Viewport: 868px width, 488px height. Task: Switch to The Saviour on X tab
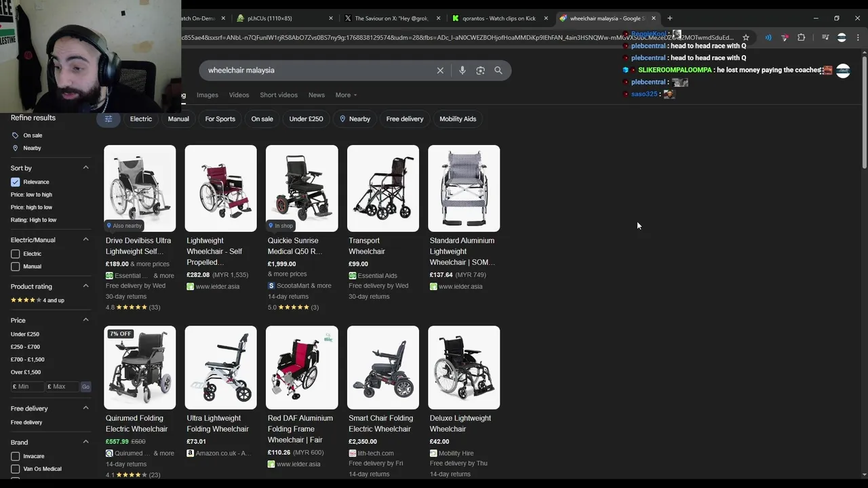[391, 18]
